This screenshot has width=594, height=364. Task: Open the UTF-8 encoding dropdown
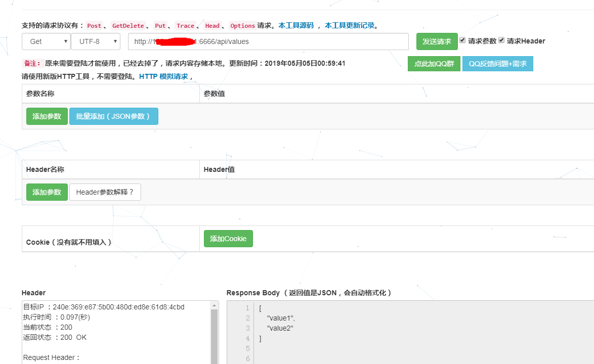point(96,41)
